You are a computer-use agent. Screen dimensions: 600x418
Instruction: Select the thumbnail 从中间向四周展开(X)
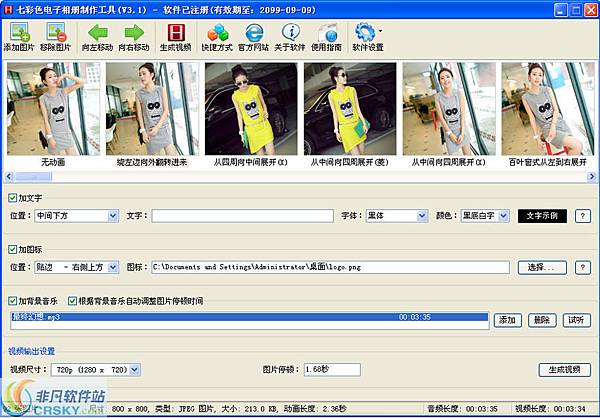click(449, 109)
